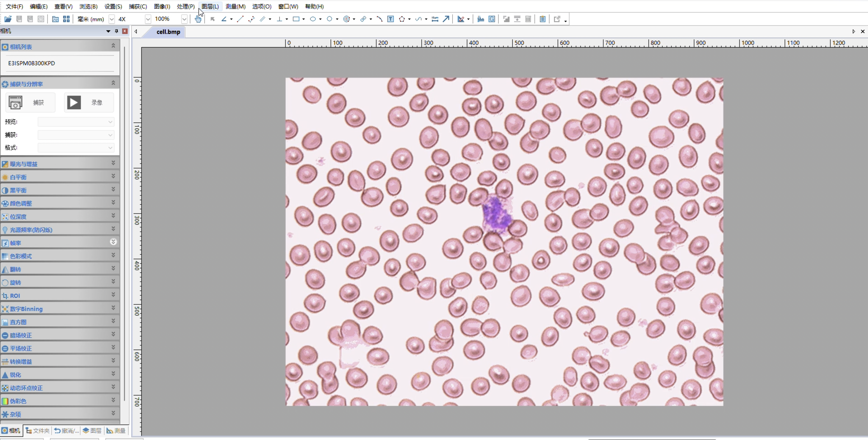Start recording with the 录像 button
This screenshot has height=440, width=868.
[x=89, y=103]
